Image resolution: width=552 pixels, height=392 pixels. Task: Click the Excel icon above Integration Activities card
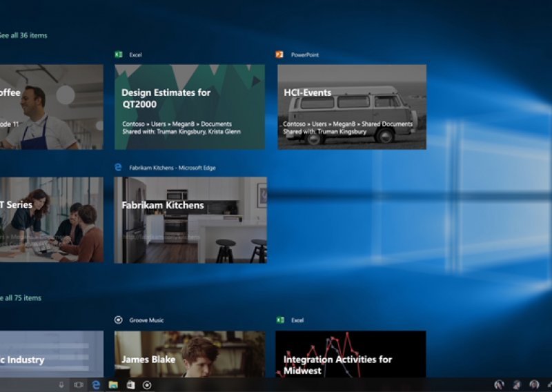tap(280, 320)
